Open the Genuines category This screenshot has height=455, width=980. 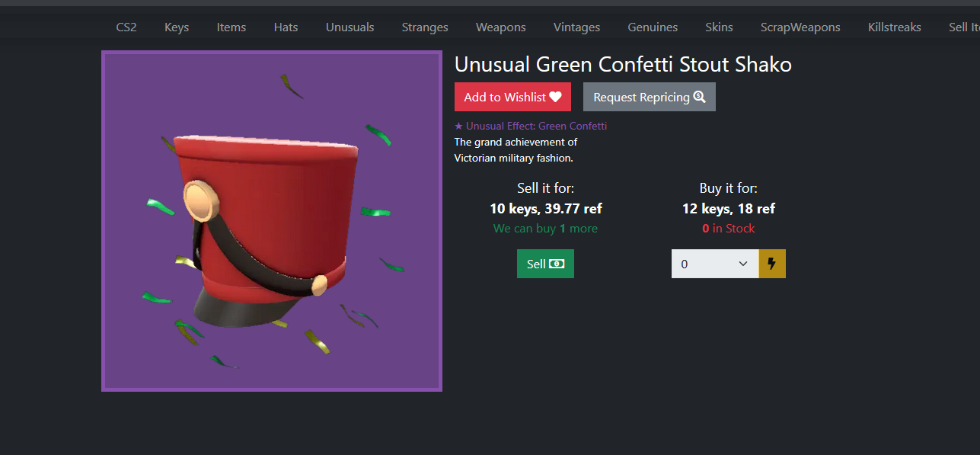point(653,27)
